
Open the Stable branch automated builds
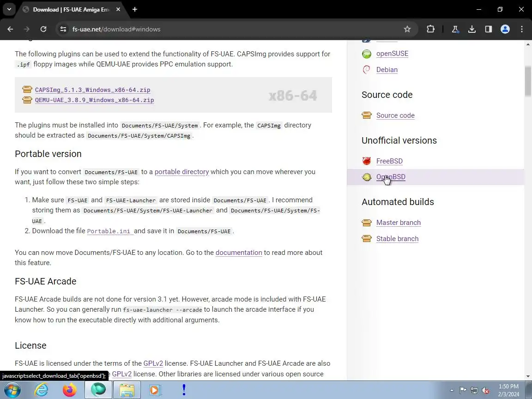tap(397, 239)
